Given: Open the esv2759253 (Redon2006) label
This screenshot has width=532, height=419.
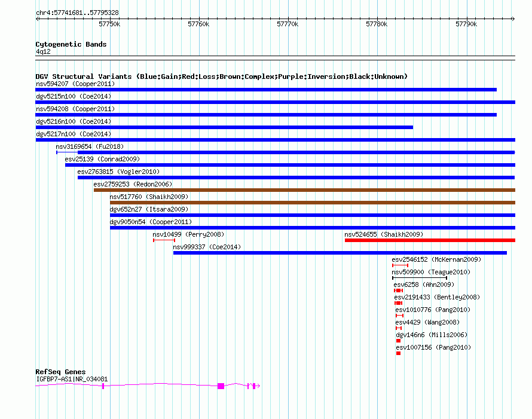Looking at the screenshot, I should 133,184.
